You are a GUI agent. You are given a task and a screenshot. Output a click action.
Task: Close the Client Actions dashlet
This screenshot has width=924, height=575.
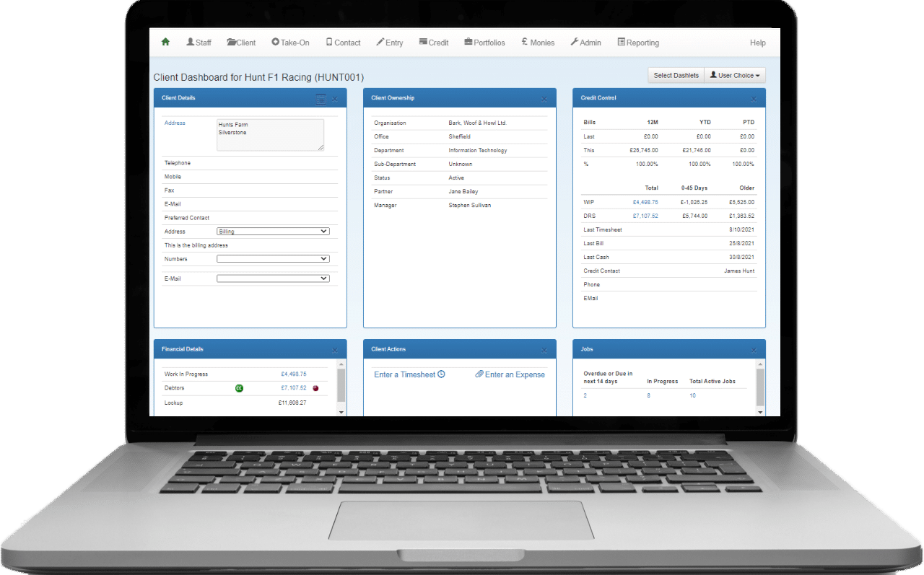point(544,351)
